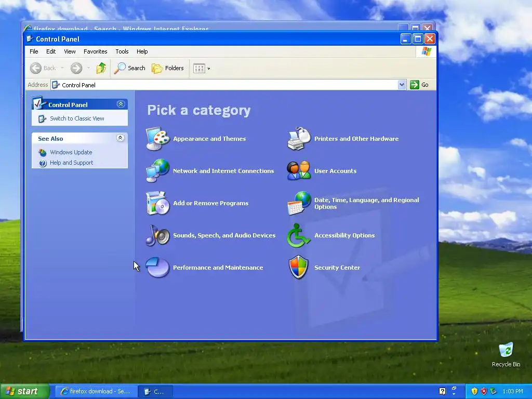Click the Back arrow toolbar button

43,68
